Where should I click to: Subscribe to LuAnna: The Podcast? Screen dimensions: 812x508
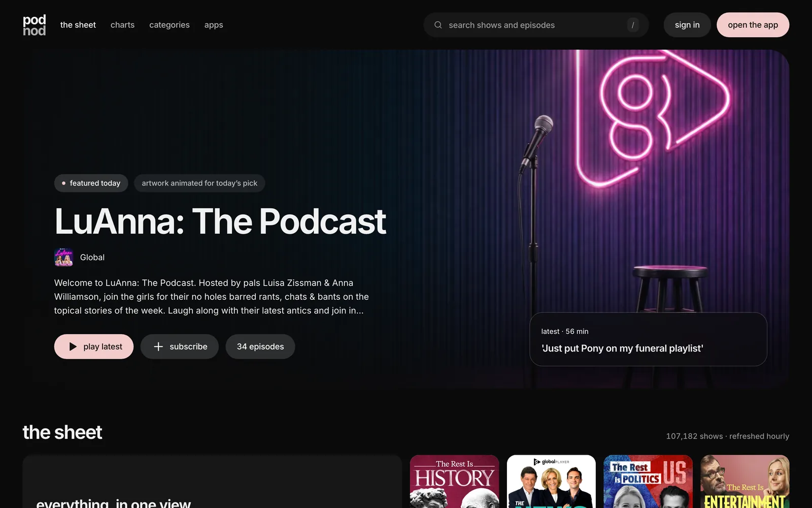point(180,346)
